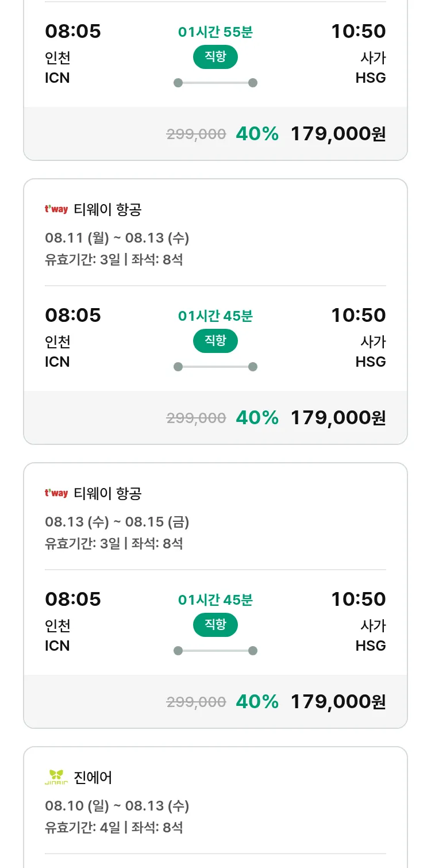Select the 179,000원 price of the 08.13 flight
This screenshot has height=868, width=431.
[x=338, y=702]
